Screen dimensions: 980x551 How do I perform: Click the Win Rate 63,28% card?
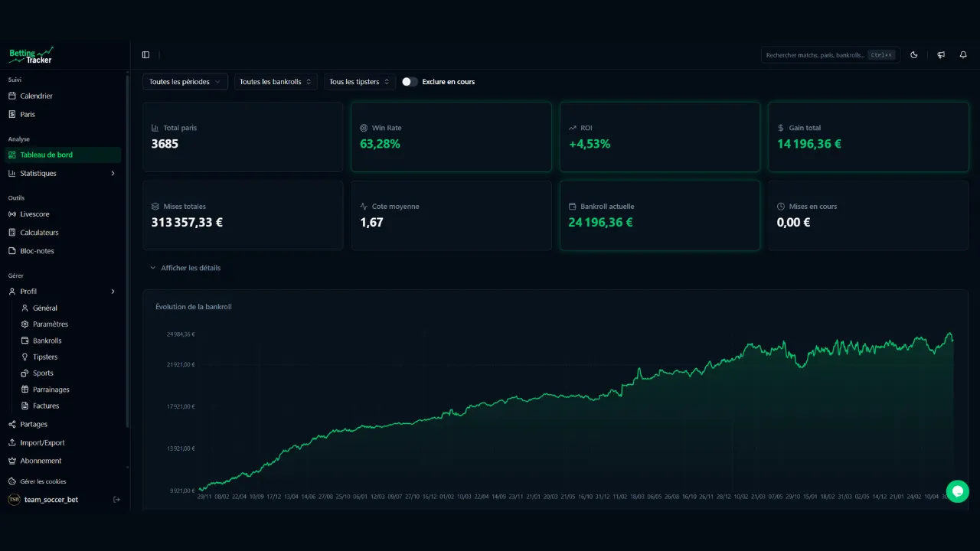click(x=451, y=137)
